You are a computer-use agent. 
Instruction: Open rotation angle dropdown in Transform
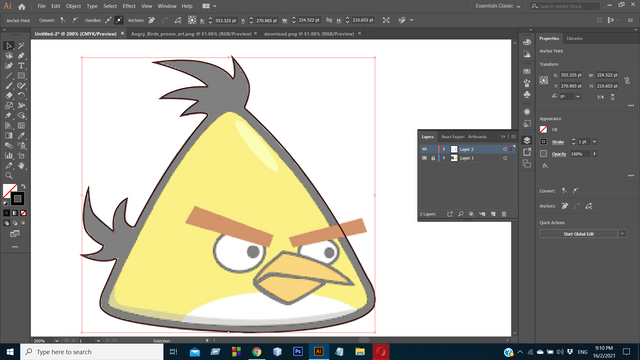[578, 97]
